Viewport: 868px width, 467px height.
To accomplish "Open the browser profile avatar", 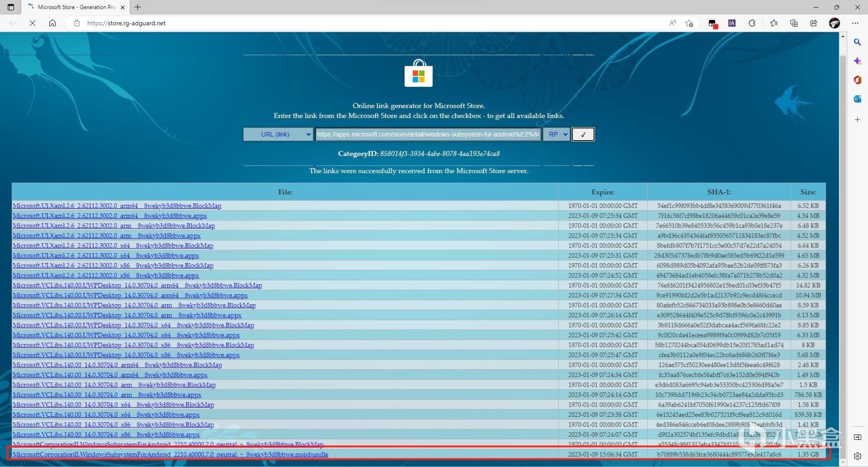I will coord(834,23).
